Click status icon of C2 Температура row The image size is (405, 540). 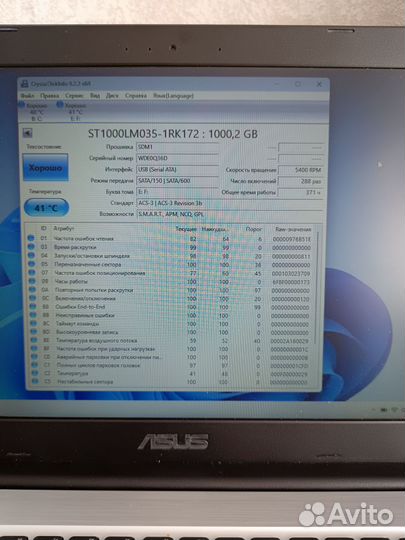coord(35,373)
